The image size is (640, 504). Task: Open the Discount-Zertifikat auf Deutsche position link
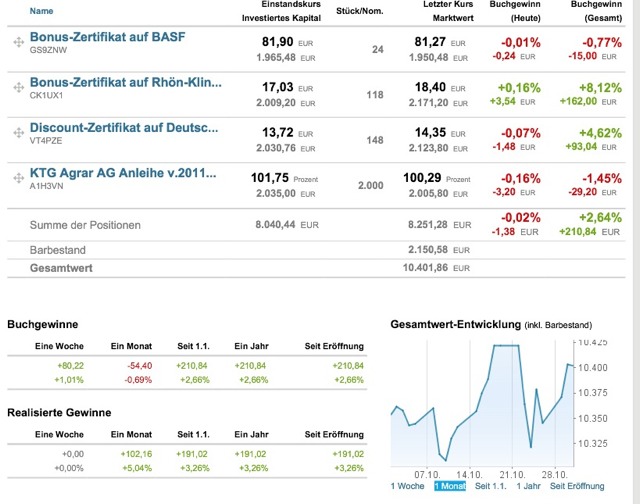(x=124, y=128)
